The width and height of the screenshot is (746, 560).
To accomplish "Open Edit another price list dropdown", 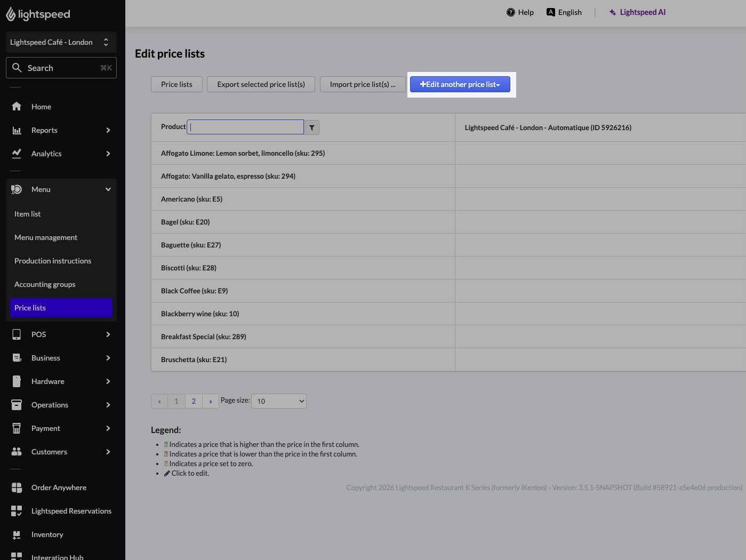I will pos(460,84).
